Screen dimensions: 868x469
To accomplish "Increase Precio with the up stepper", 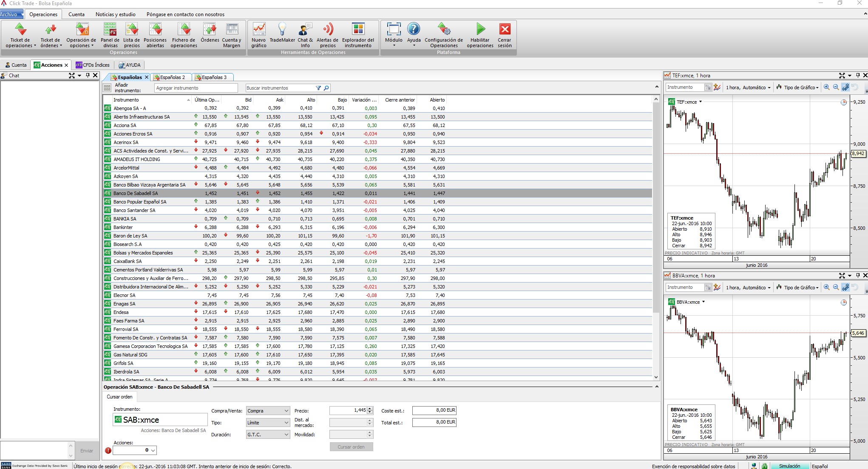I will click(x=370, y=409).
